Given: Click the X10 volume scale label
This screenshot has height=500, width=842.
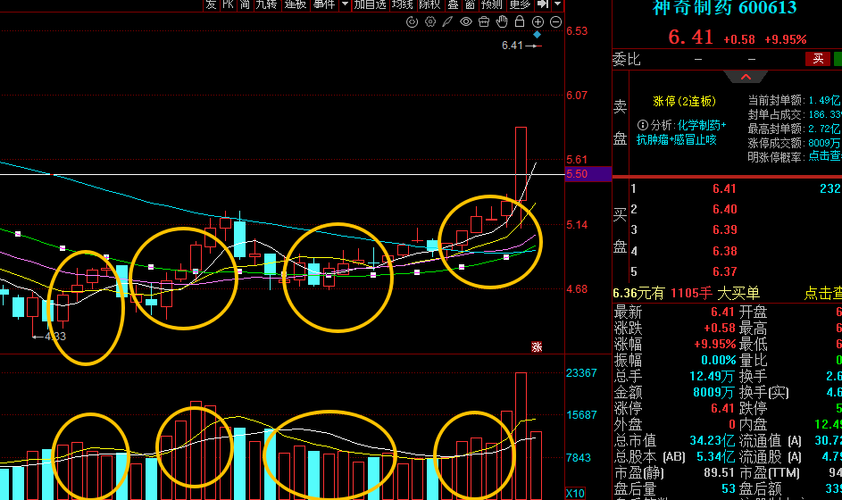Looking at the screenshot, I should 575,494.
